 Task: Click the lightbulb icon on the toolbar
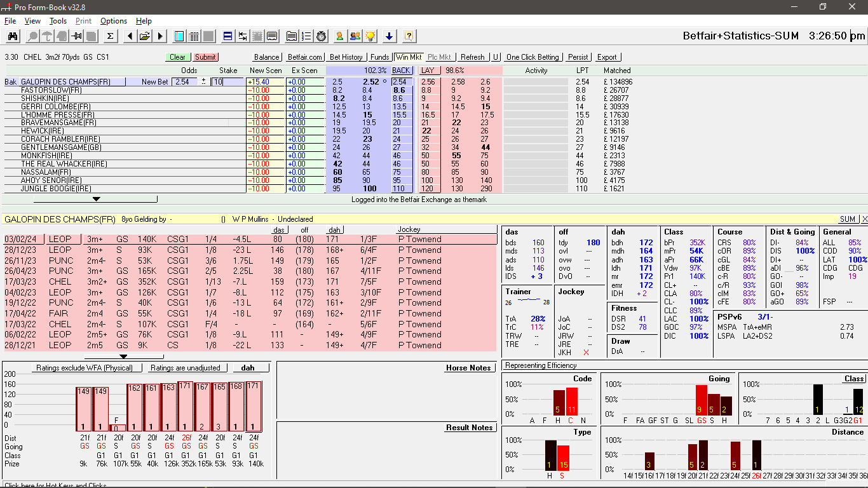[370, 36]
